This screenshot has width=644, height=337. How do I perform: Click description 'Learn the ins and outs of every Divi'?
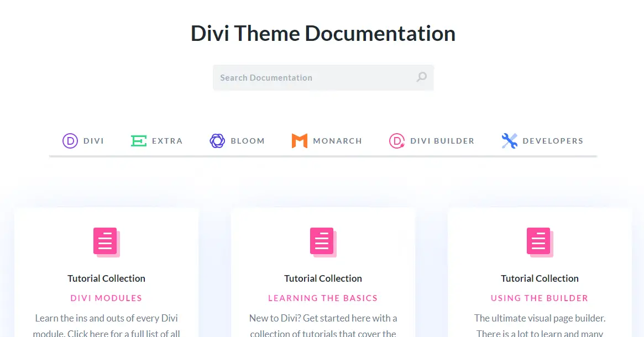pyautogui.click(x=106, y=318)
